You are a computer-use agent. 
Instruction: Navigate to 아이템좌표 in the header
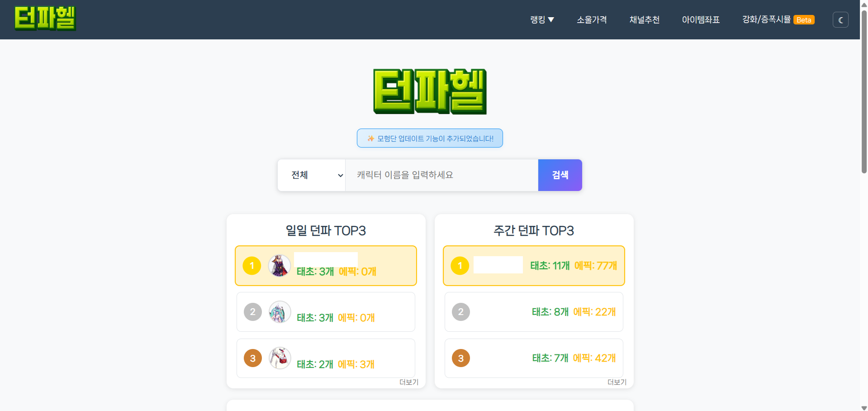701,20
